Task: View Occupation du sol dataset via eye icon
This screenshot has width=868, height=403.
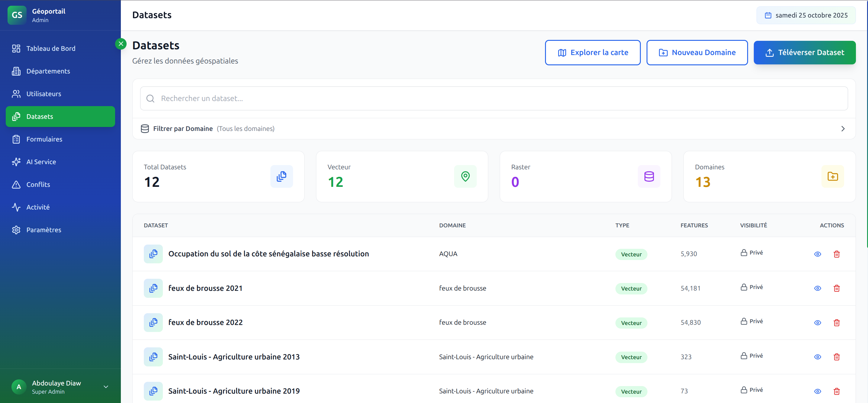Action: (x=818, y=254)
